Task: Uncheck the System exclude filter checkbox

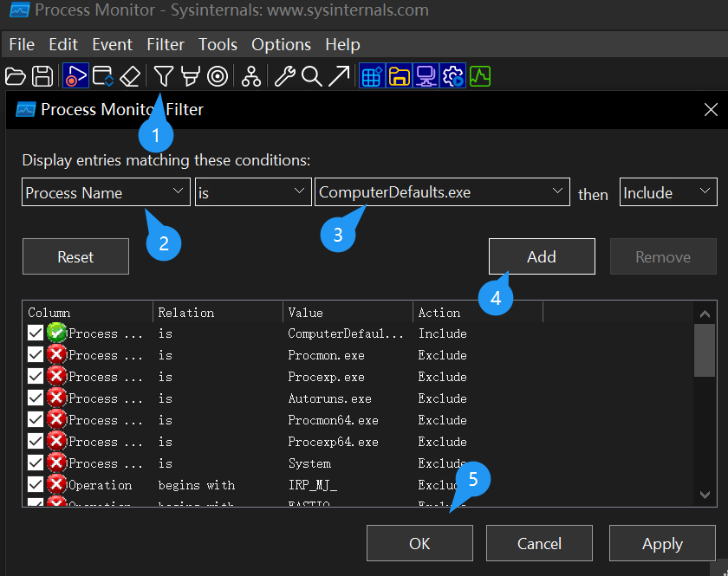Action: tap(36, 463)
